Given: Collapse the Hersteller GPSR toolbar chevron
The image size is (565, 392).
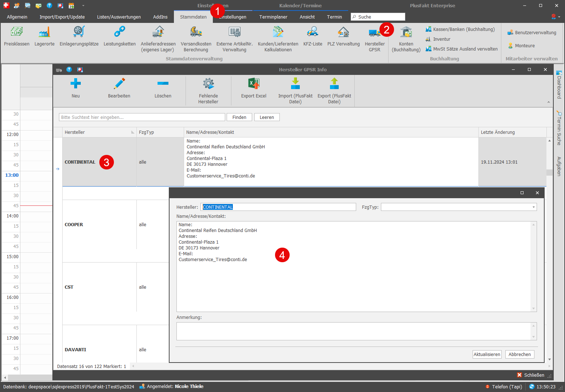Looking at the screenshot, I should coord(549,102).
